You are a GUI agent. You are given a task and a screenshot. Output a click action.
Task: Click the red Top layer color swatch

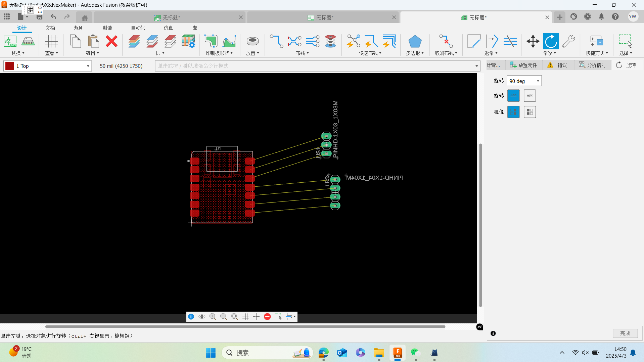pyautogui.click(x=10, y=66)
